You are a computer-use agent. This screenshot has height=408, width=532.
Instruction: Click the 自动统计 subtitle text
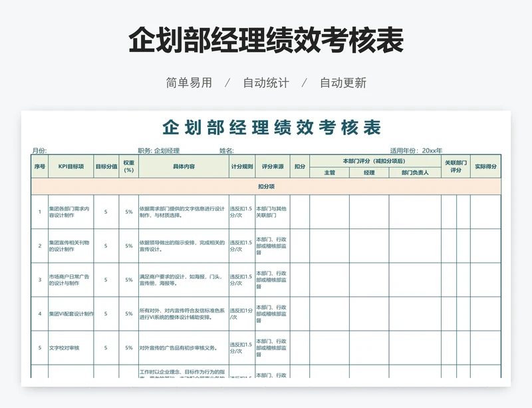pyautogui.click(x=266, y=83)
